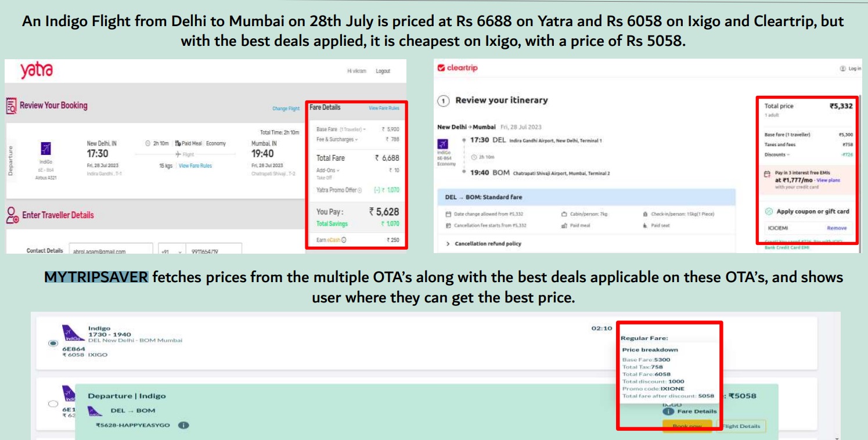The height and width of the screenshot is (440, 868).
Task: Click the info icon next to Fare Details
Action: pos(668,412)
